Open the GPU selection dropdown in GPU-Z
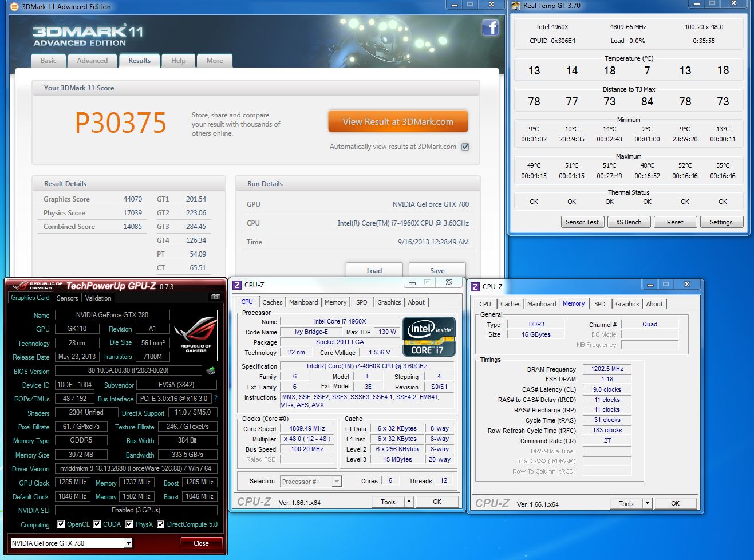Image resolution: width=754 pixels, height=560 pixels. coord(128,543)
